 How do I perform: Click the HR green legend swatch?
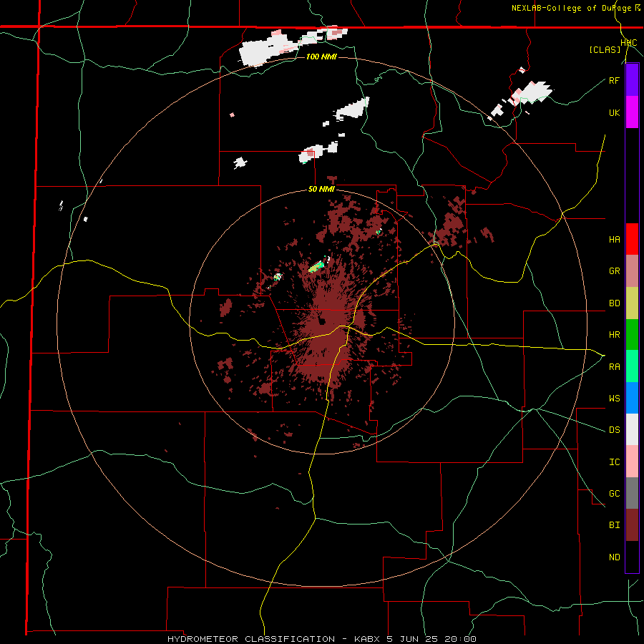click(x=632, y=335)
